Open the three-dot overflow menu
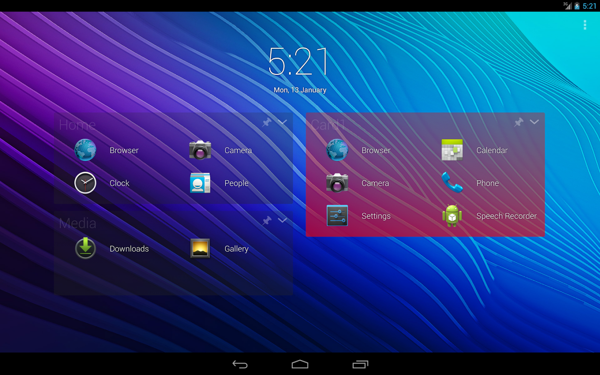600x375 pixels. [x=585, y=25]
